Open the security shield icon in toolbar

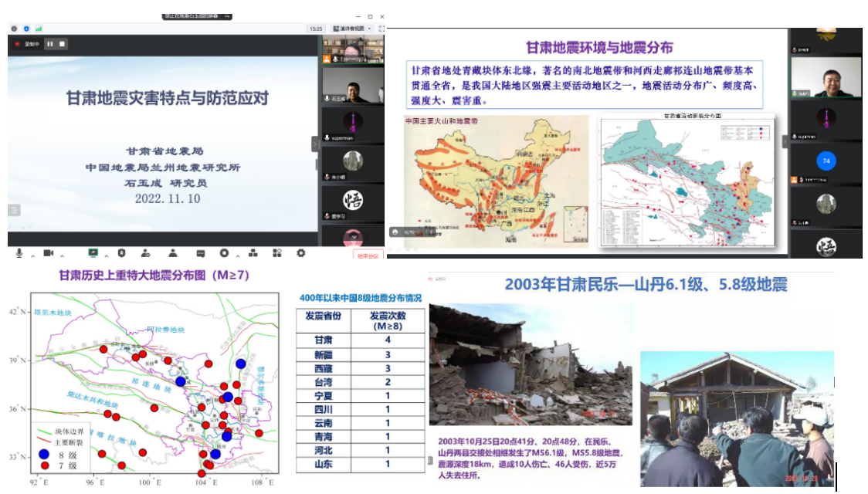(x=121, y=253)
